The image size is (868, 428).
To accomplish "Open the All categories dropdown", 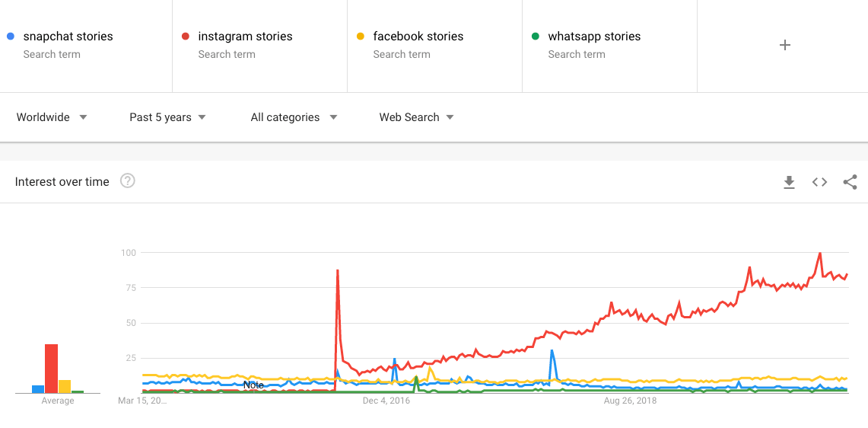I will tap(294, 117).
